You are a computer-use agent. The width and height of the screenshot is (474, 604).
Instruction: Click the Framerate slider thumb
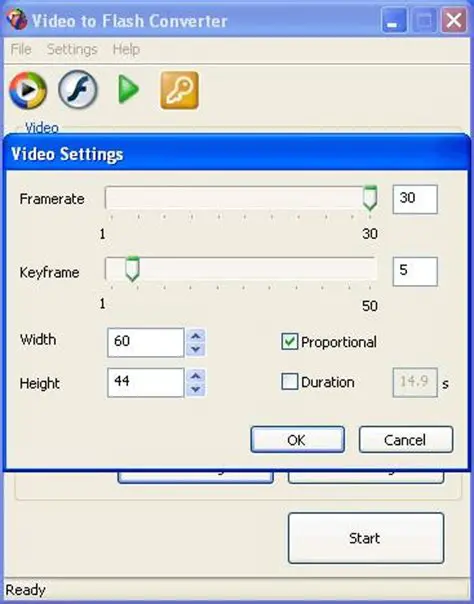tap(370, 198)
